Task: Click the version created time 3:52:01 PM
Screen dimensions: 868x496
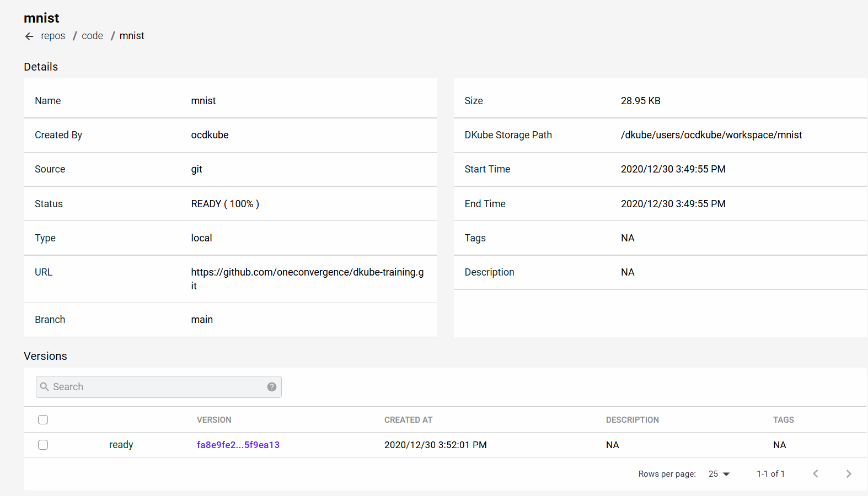Action: [x=436, y=445]
